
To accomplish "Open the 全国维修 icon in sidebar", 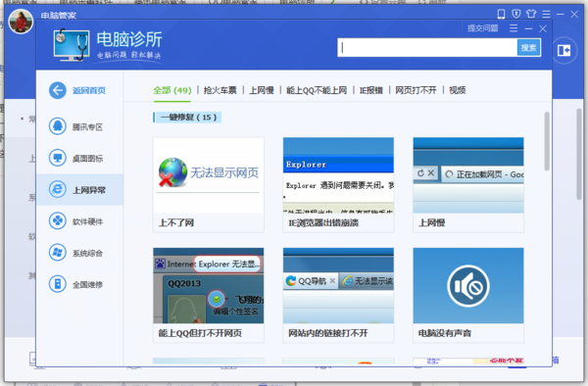I will (58, 284).
